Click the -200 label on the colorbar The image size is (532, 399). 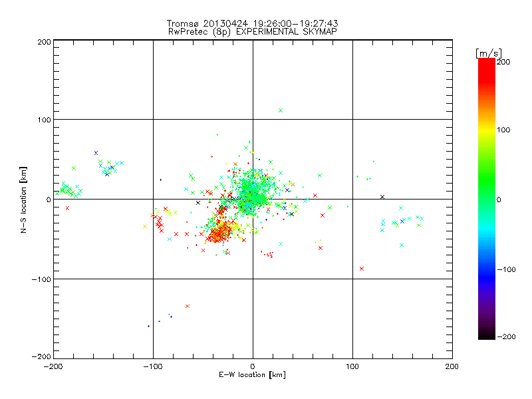(x=506, y=336)
